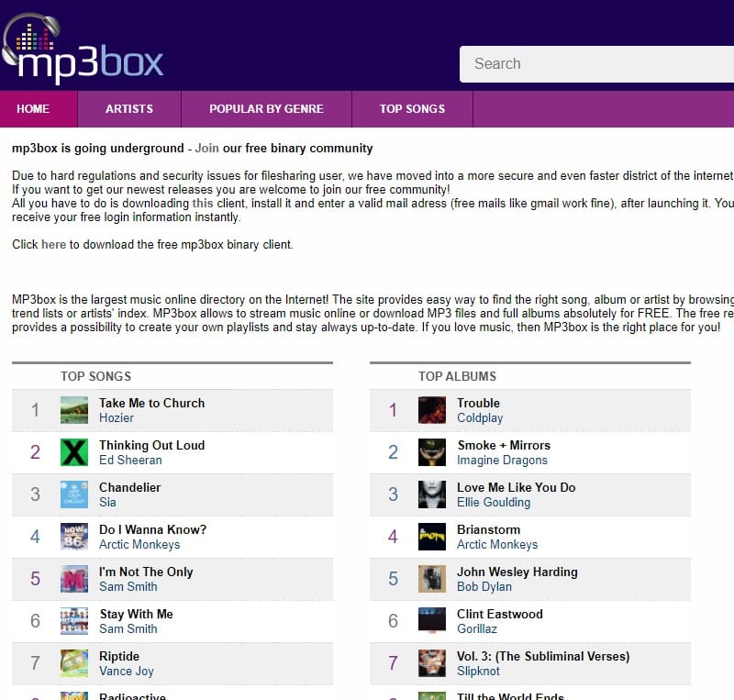Open song Chandelier
Screen dimensions: 734x700
tap(130, 487)
